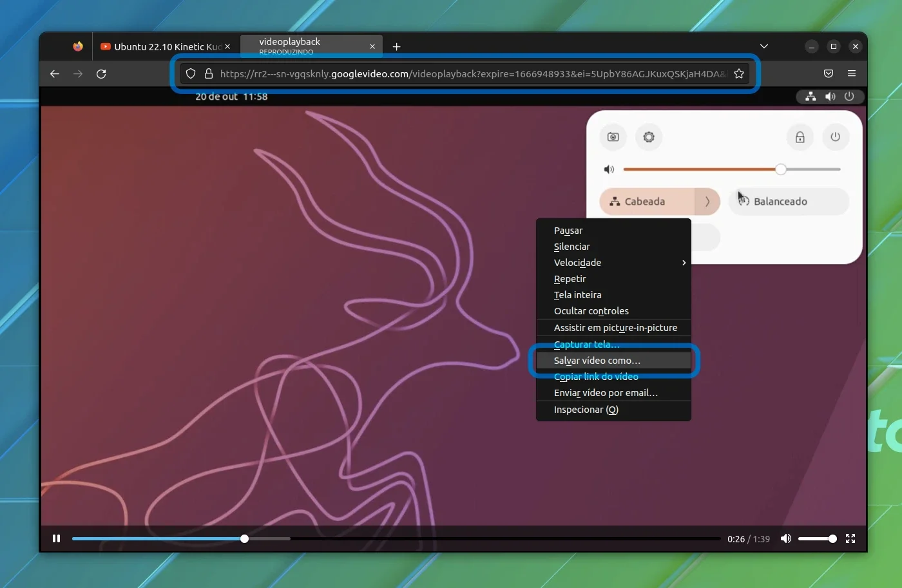
Task: Click the lock screen padlock button
Action: (x=800, y=137)
